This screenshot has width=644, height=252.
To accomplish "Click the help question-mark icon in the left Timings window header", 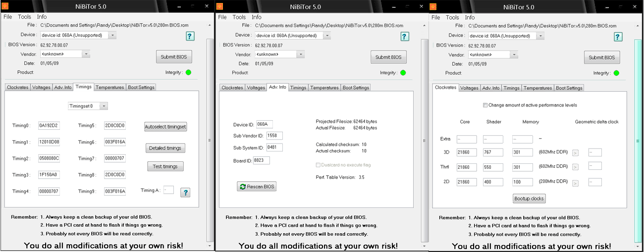I will 190,36.
